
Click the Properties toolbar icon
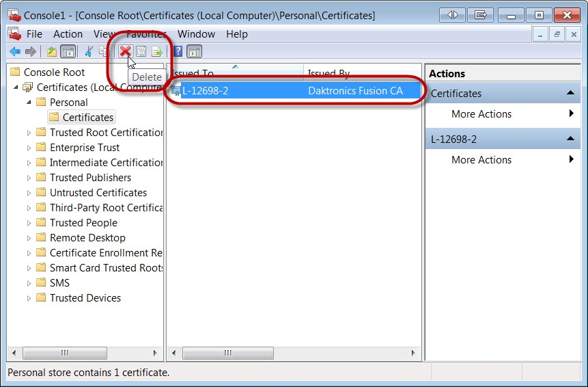pos(141,51)
